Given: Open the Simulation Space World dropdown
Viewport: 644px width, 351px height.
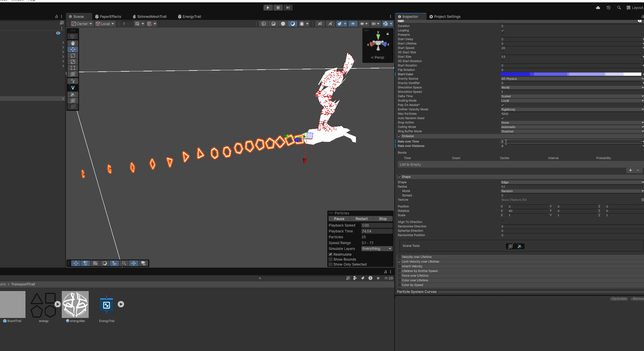Looking at the screenshot, I should point(571,87).
